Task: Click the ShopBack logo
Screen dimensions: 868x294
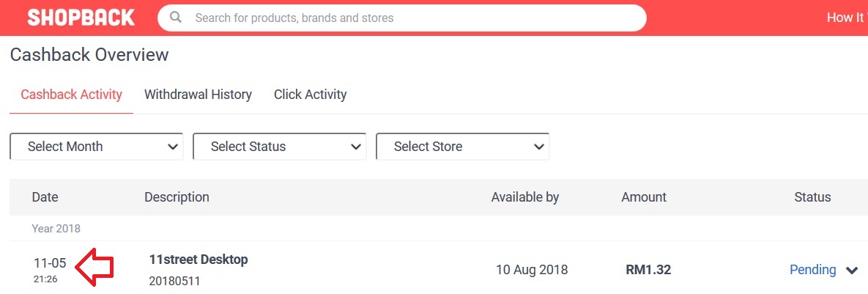Action: pyautogui.click(x=81, y=18)
